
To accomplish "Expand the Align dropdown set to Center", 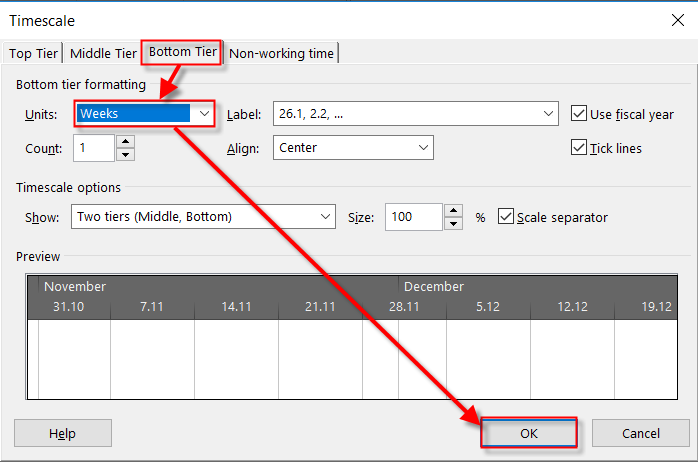I will [424, 148].
